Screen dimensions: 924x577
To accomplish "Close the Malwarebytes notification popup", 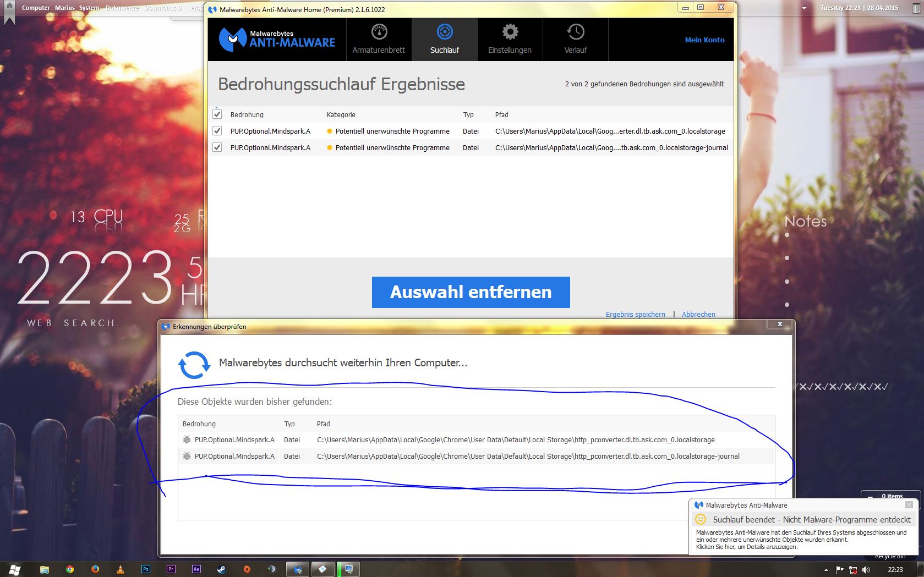I will click(909, 504).
